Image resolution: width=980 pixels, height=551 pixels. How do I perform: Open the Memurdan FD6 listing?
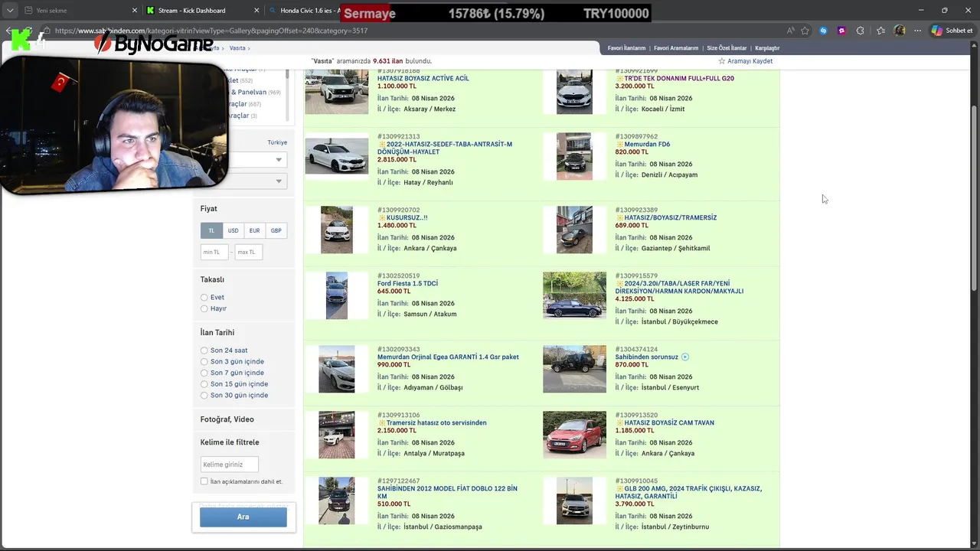coord(647,145)
